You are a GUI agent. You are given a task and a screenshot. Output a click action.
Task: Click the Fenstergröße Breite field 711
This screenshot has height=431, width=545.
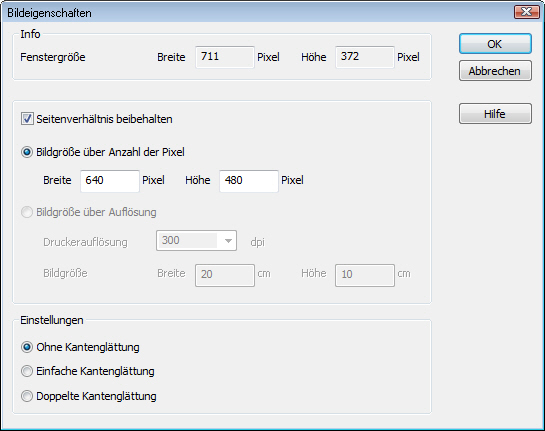pos(225,57)
